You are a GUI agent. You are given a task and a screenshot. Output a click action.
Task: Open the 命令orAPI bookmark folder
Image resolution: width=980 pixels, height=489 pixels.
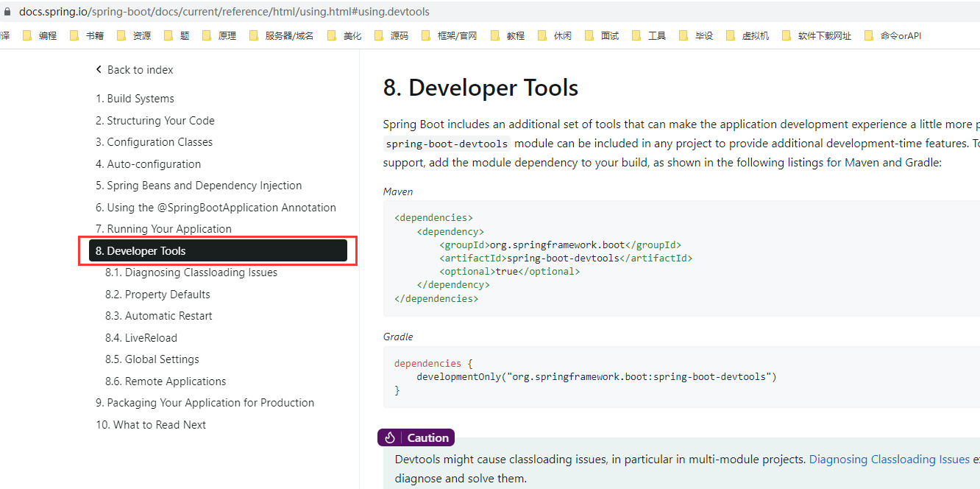(892, 35)
